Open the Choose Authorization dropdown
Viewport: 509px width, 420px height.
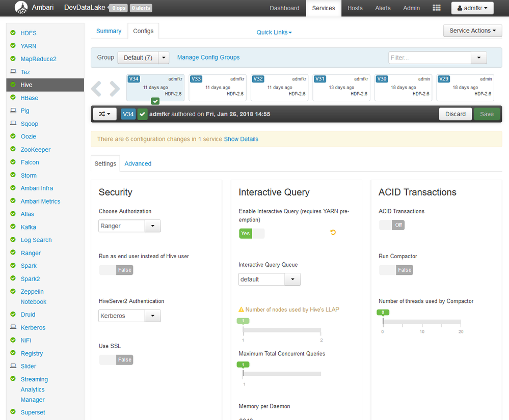(x=129, y=226)
